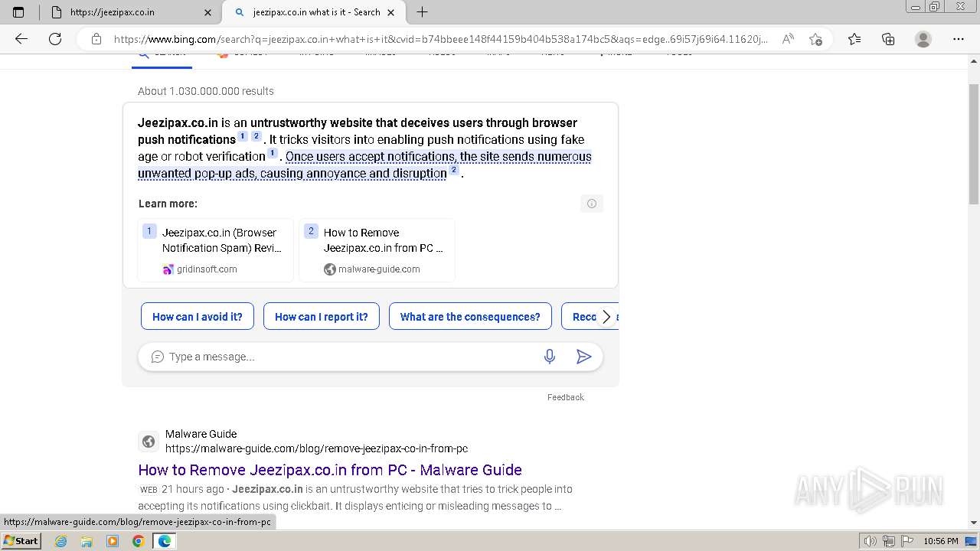980x551 pixels.
Task: Close the Bing Search tab
Action: 391,12
